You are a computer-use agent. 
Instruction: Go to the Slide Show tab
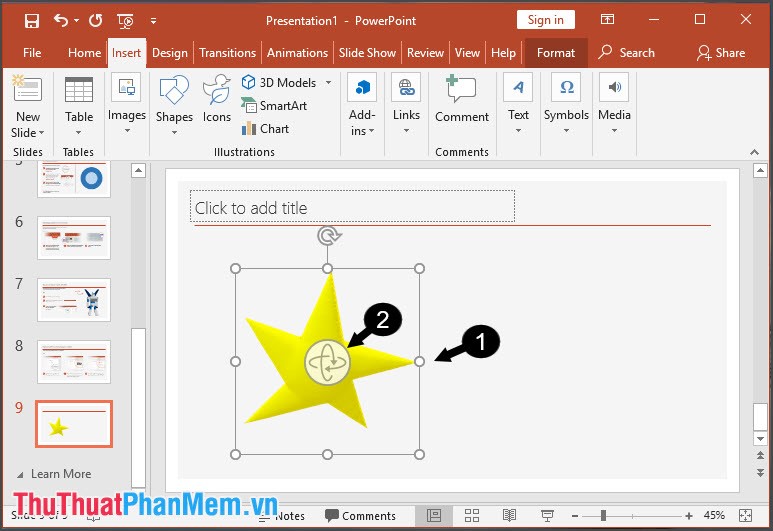[x=367, y=53]
